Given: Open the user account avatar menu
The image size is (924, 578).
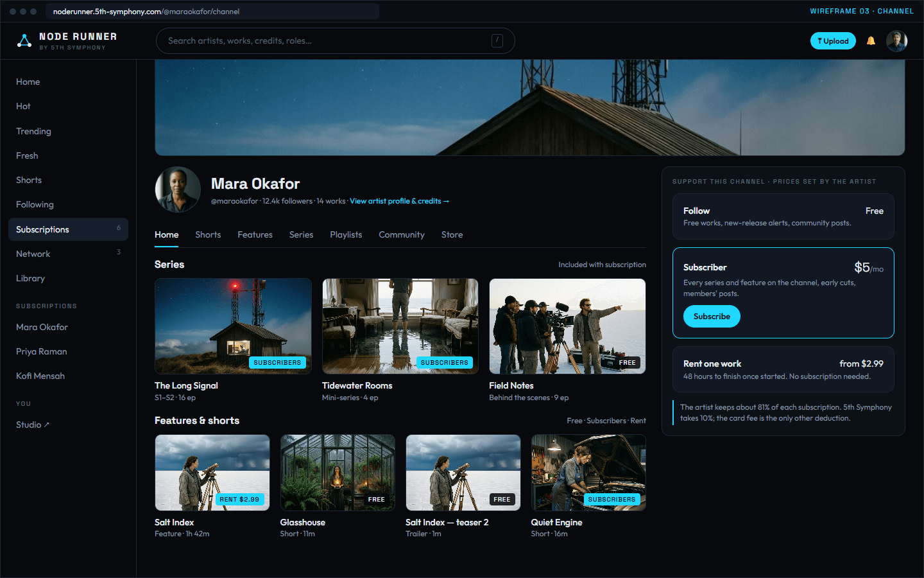Looking at the screenshot, I should tap(896, 41).
